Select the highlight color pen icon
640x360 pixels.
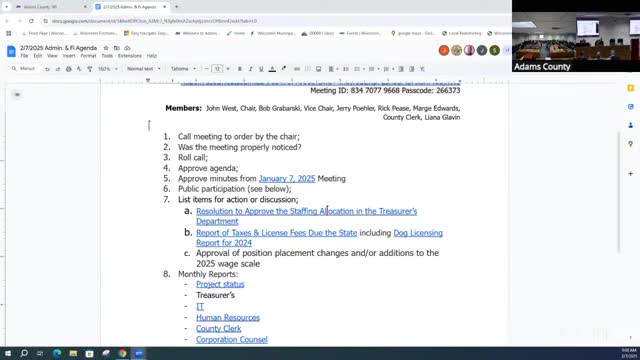point(284,69)
